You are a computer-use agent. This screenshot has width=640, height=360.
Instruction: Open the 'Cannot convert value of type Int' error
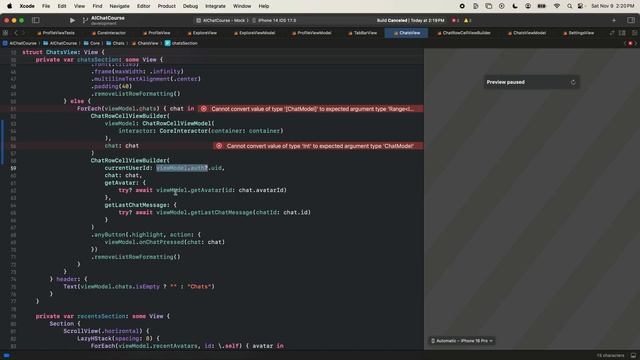pos(318,146)
